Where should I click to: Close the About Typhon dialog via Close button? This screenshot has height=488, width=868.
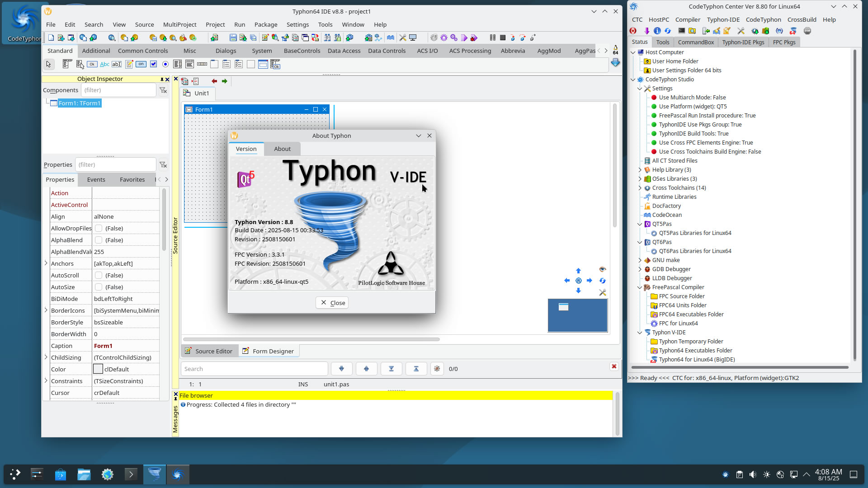point(332,303)
